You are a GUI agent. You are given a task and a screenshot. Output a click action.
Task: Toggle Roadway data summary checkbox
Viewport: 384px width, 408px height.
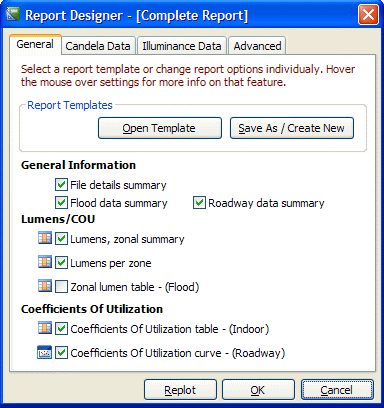click(x=199, y=202)
